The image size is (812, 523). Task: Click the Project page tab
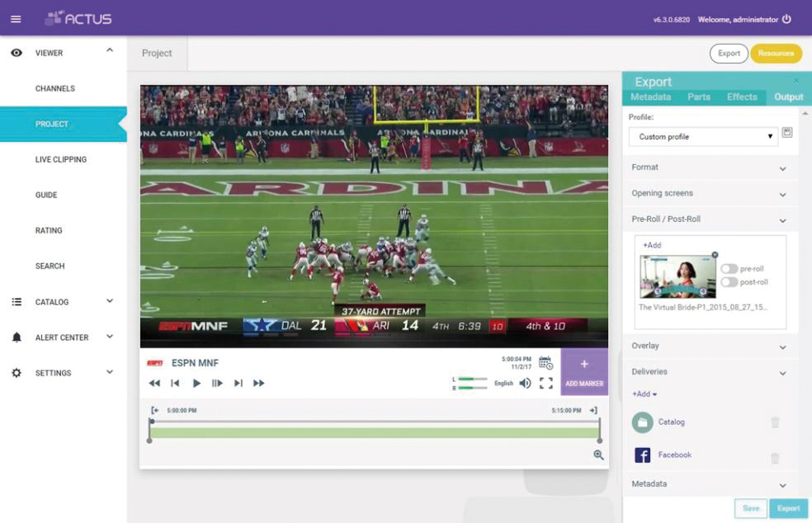[157, 53]
